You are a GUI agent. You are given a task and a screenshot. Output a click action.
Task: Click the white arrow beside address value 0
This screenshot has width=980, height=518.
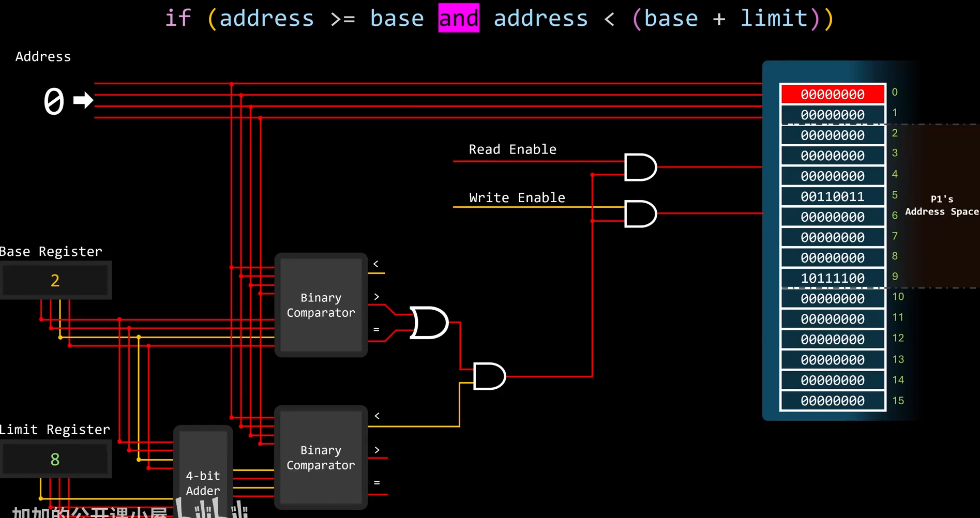[83, 100]
